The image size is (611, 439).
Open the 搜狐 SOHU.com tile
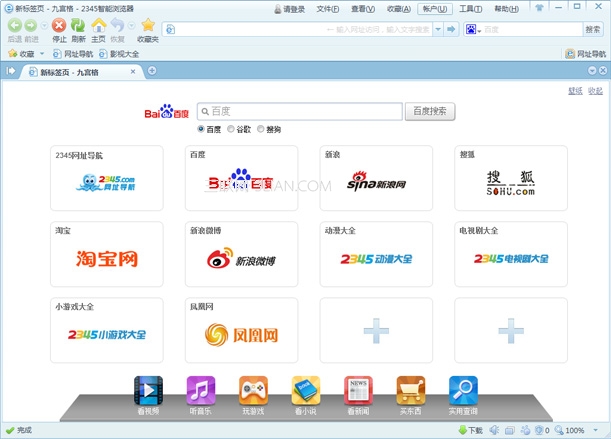coord(511,178)
